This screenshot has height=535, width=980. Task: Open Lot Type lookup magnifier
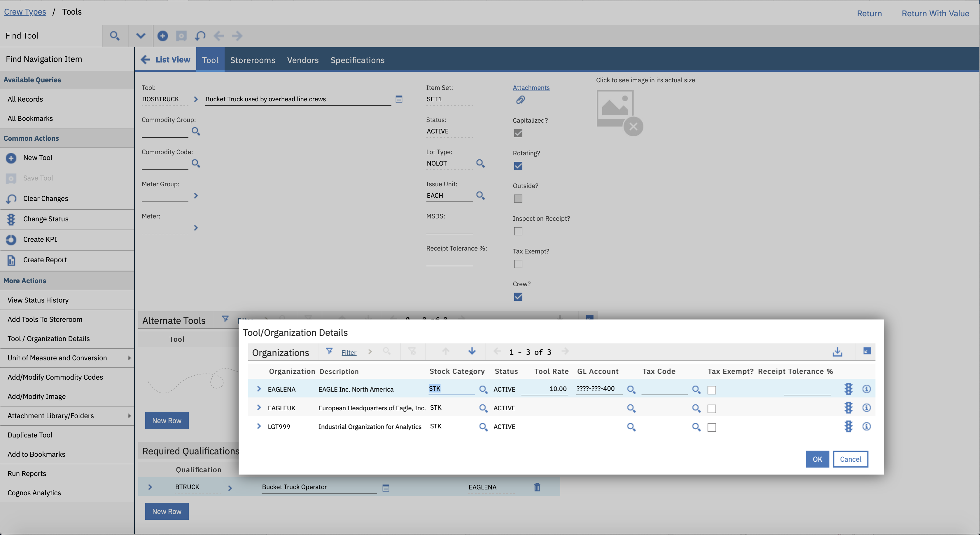480,163
